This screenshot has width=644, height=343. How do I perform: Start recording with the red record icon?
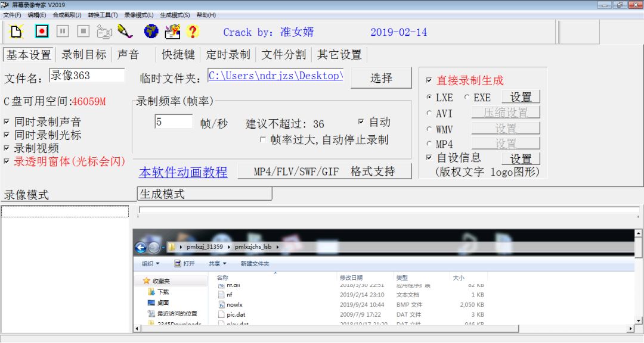[42, 31]
